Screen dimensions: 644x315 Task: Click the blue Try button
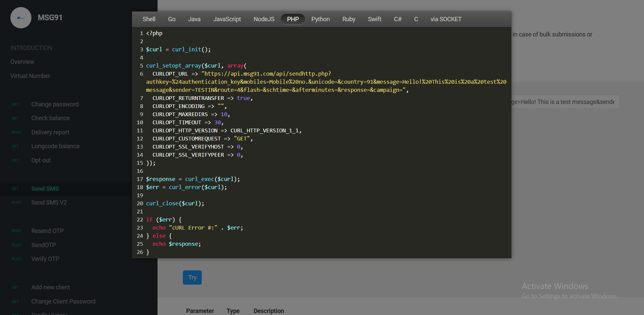point(192,278)
